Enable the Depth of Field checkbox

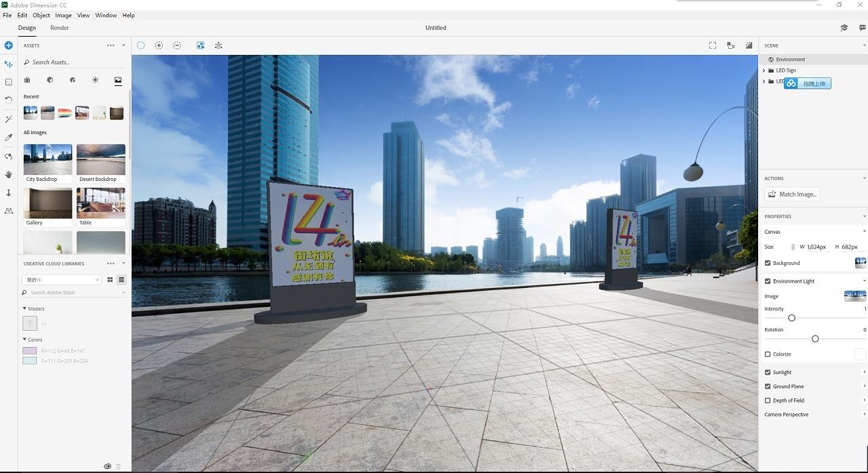[767, 400]
